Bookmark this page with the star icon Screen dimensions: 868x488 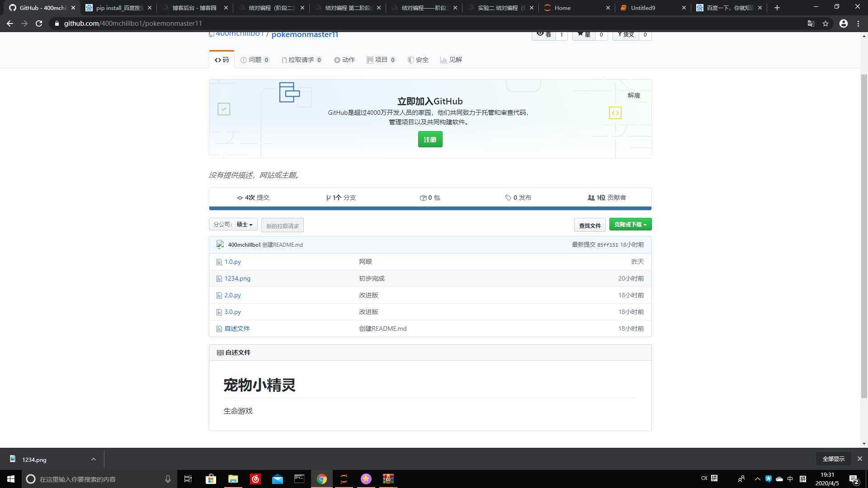(826, 23)
